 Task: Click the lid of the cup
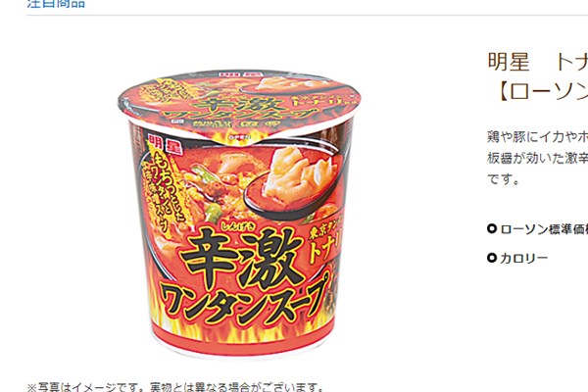pyautogui.click(x=239, y=105)
